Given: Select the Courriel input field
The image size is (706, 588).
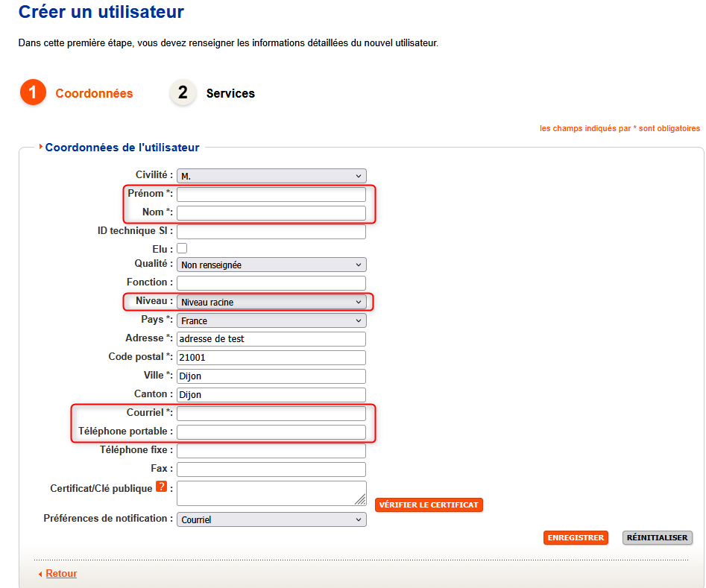Looking at the screenshot, I should pyautogui.click(x=271, y=414).
